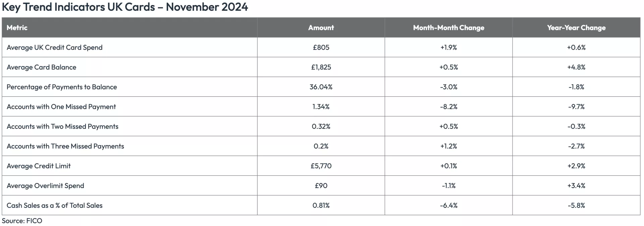Click the Key Trend Indicators UK Cards title
This screenshot has height=226, width=644.
pos(124,7)
